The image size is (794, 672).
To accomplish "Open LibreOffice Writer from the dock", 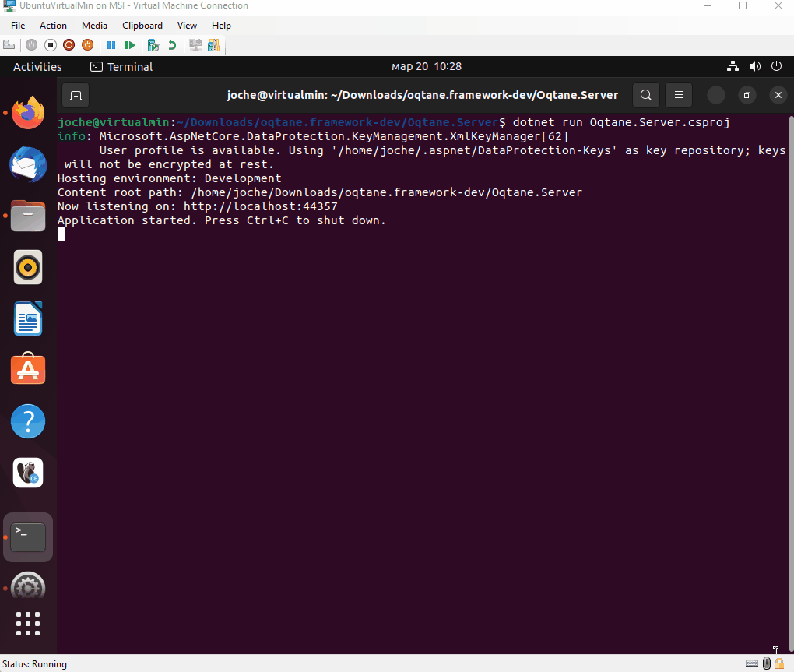I will (x=28, y=318).
